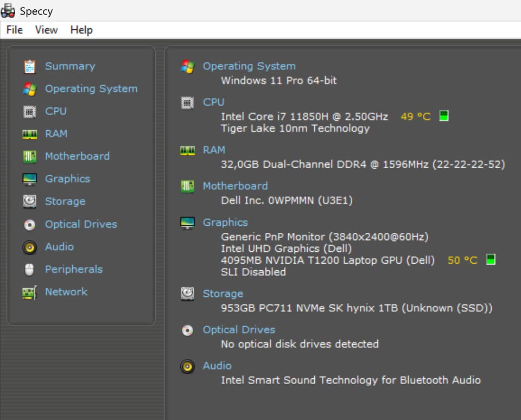Click the Peripherals mouse icon in sidebar
This screenshot has width=521, height=420.
pyautogui.click(x=29, y=269)
